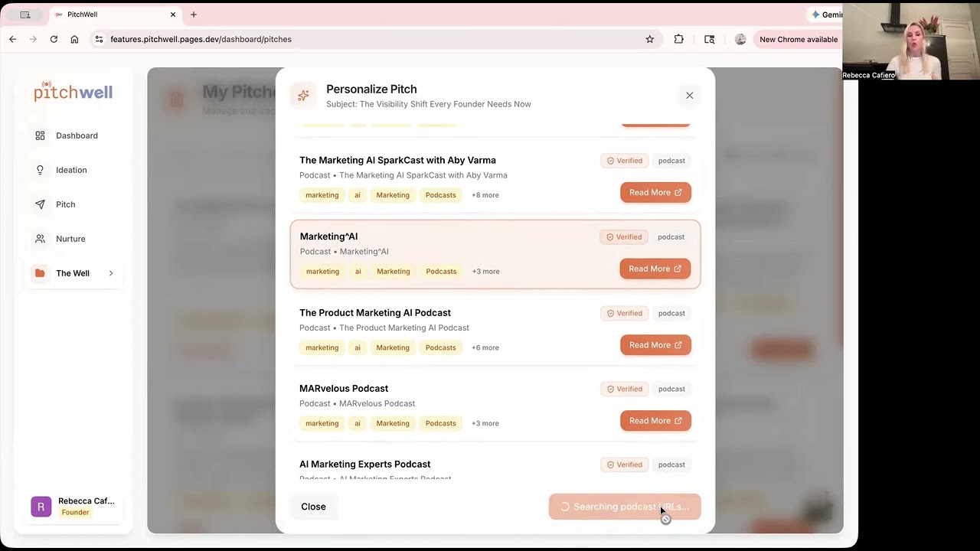Click the URL address bar
Image resolution: width=980 pixels, height=551 pixels.
pyautogui.click(x=375, y=39)
